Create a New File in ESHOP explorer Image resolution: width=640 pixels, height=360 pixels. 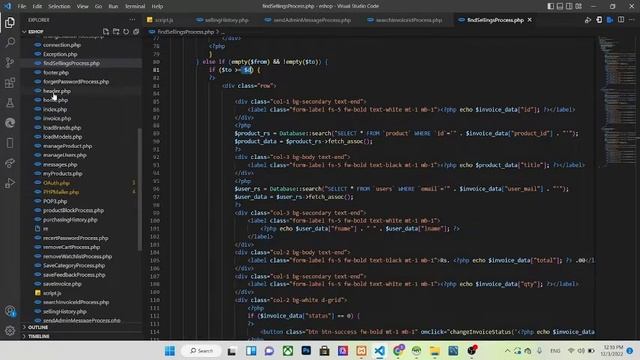pyautogui.click(x=106, y=31)
